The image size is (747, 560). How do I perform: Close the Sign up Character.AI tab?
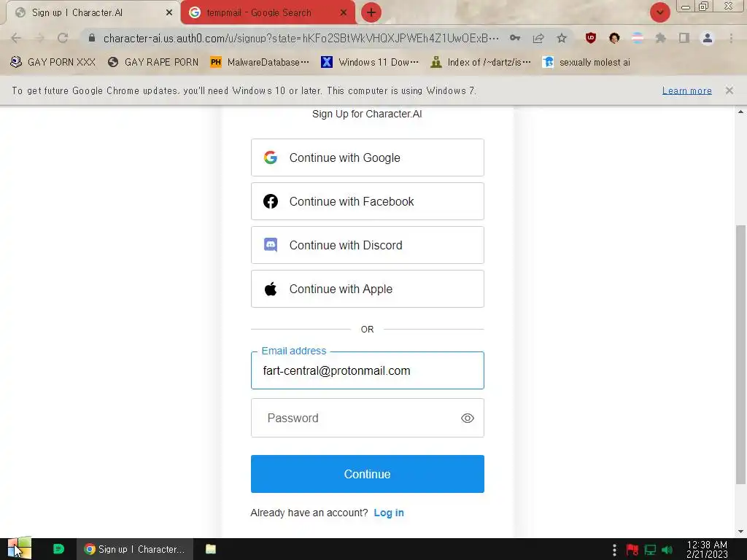pyautogui.click(x=169, y=13)
